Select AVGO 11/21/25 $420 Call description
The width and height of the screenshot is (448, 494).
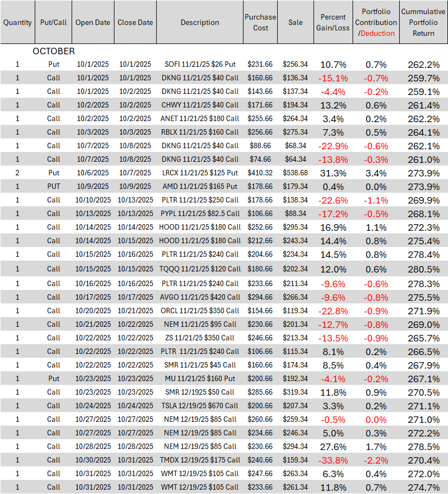[x=200, y=297]
